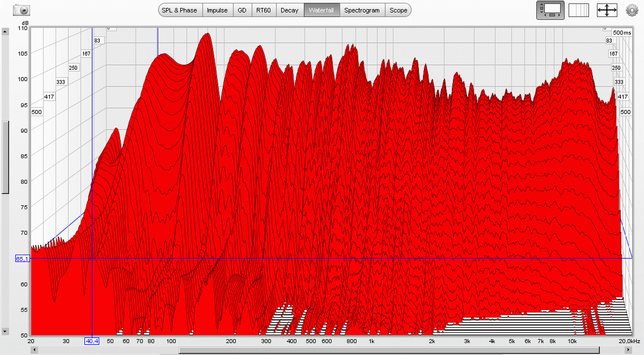Image resolution: width=644 pixels, height=355 pixels.
Task: Toggle the frequency axis log/linear button
Action: pos(578,10)
